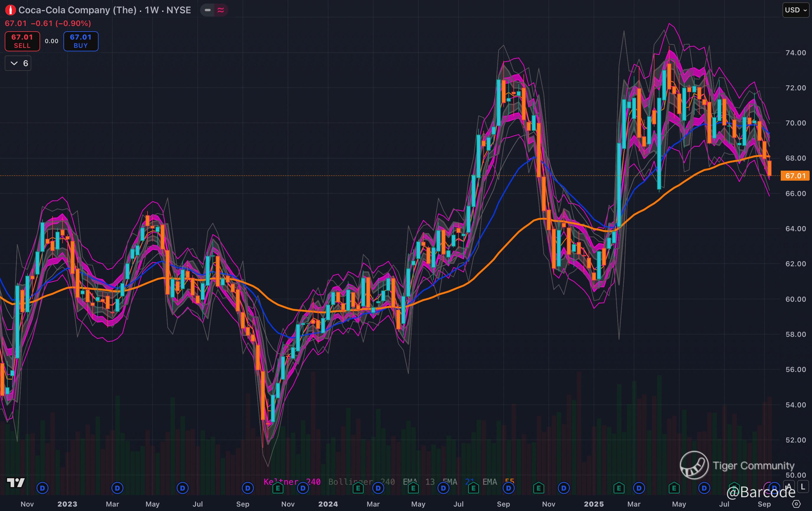Click the Coca-Cola company logo icon
The image size is (812, 511).
[x=10, y=10]
